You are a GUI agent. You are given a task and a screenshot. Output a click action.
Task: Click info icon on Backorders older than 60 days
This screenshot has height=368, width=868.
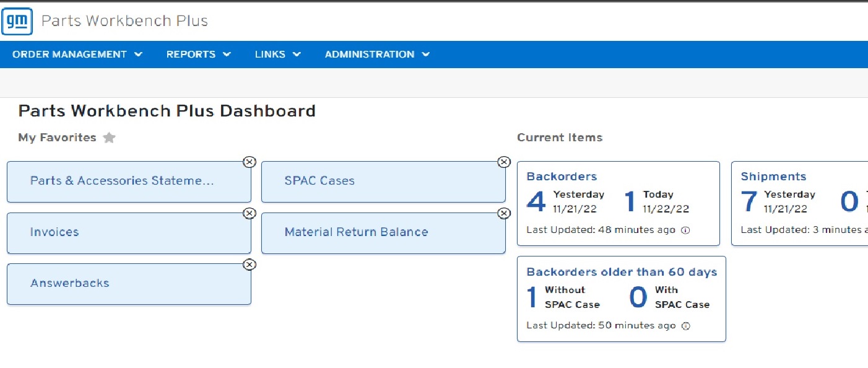(x=685, y=326)
